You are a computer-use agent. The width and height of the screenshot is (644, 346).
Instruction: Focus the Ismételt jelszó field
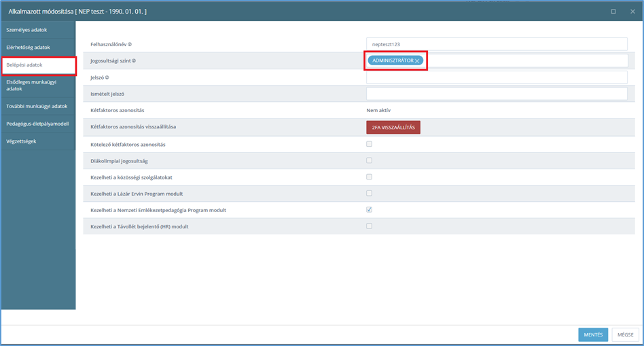497,94
